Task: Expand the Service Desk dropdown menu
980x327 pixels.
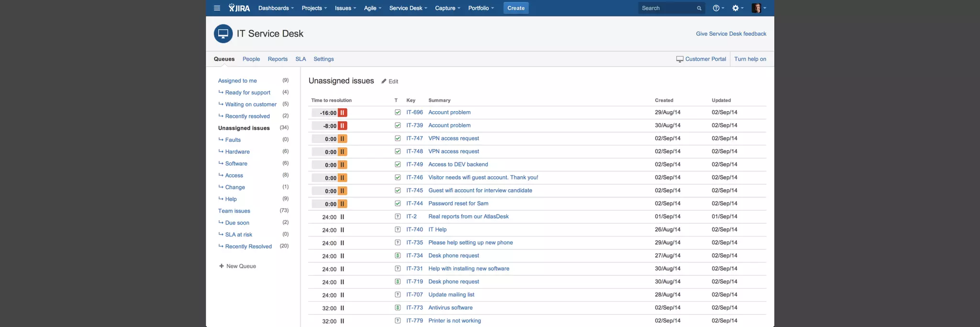Action: click(x=408, y=8)
